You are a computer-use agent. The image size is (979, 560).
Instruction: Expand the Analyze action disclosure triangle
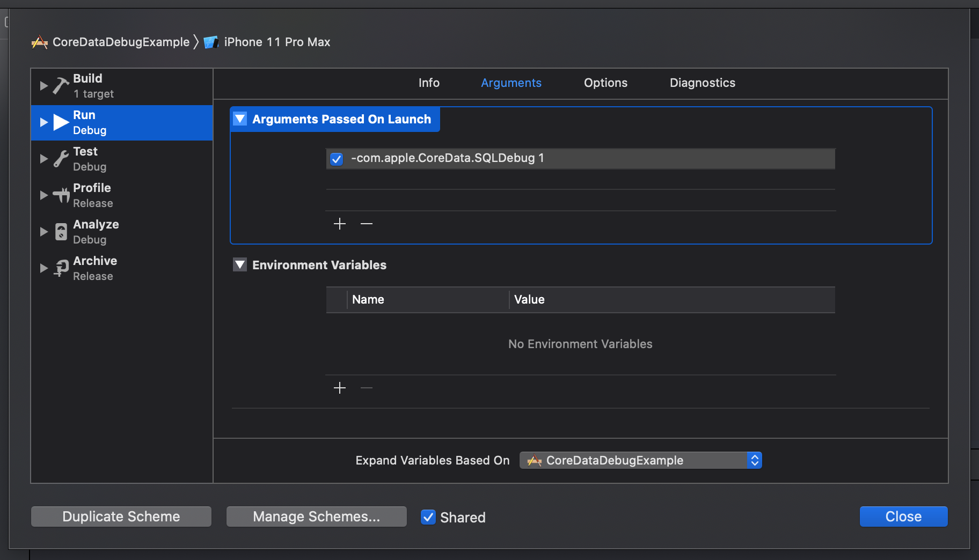click(x=44, y=232)
